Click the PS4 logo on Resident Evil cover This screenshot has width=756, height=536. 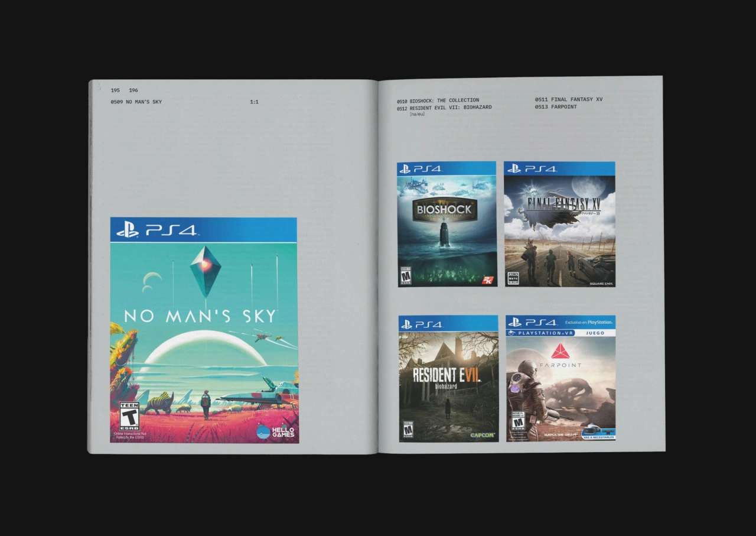tap(422, 324)
